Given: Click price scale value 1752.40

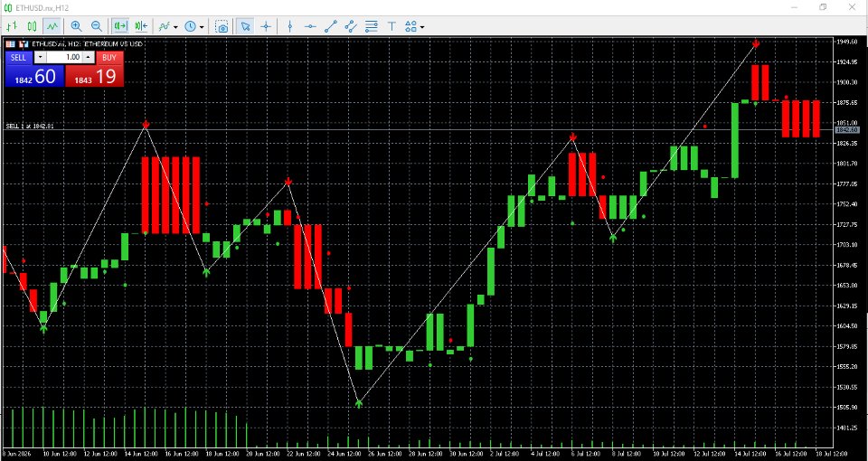Looking at the screenshot, I should pos(847,204).
